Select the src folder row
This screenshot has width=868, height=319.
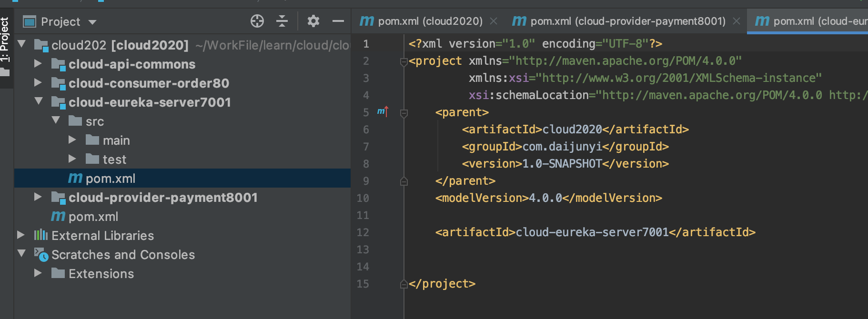tap(182, 121)
